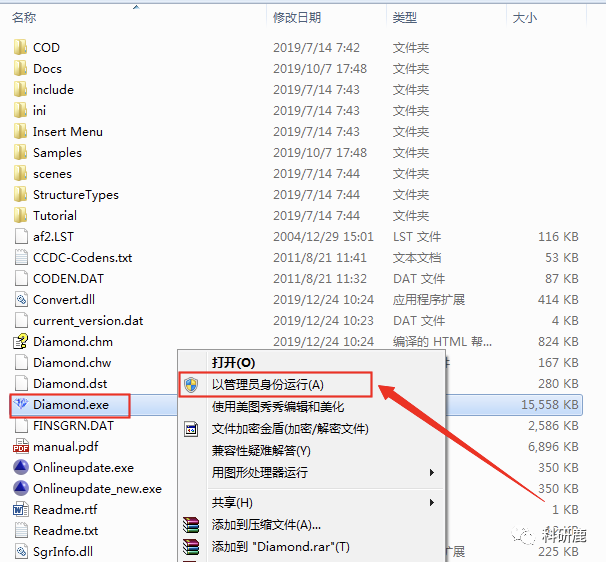Select the Onlineupdate_new.exe icon
Image resolution: width=606 pixels, height=562 pixels.
click(21, 488)
